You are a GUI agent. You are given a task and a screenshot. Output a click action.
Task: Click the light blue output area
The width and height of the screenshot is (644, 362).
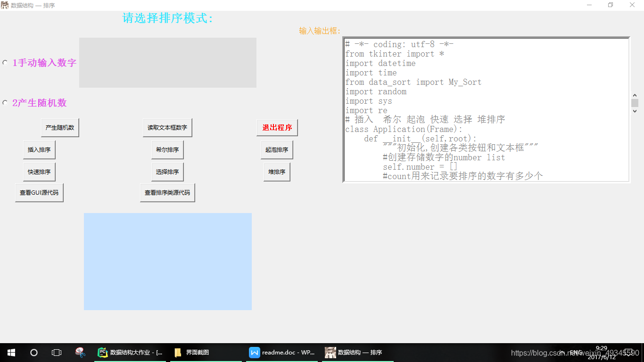[168, 262]
